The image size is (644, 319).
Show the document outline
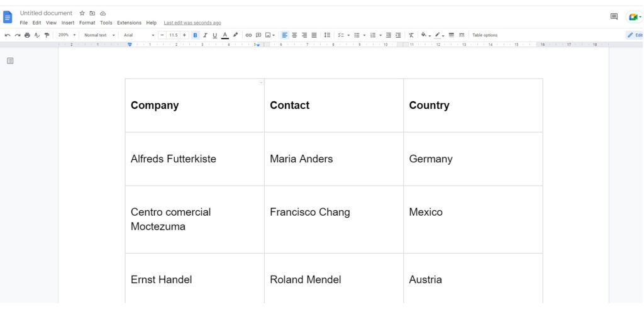pos(10,61)
